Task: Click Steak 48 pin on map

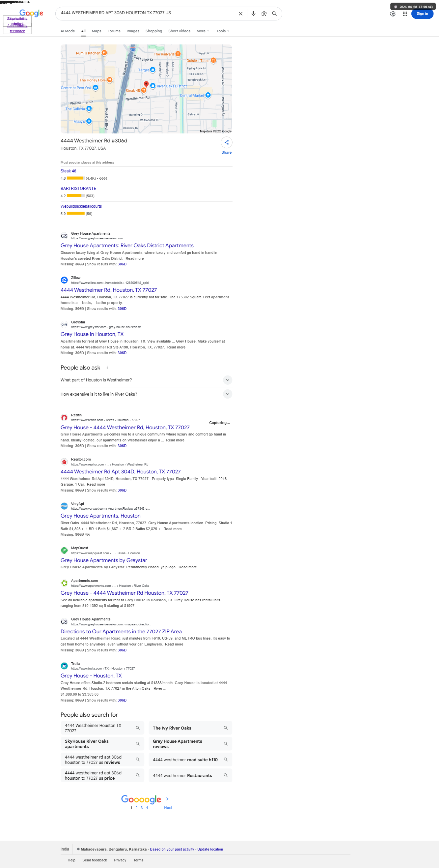Action: (144, 90)
